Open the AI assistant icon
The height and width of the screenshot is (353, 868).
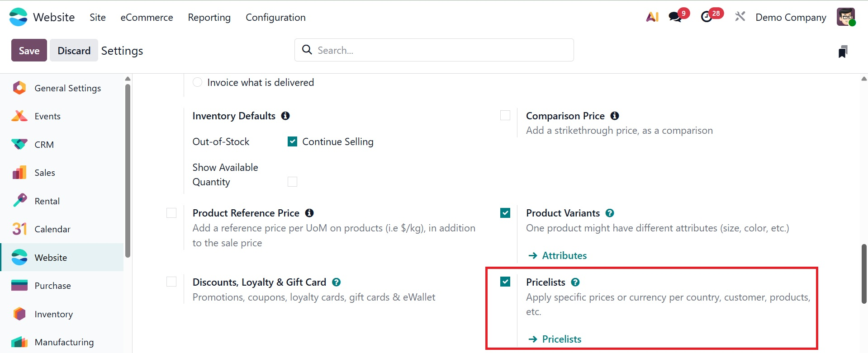pyautogui.click(x=652, y=17)
